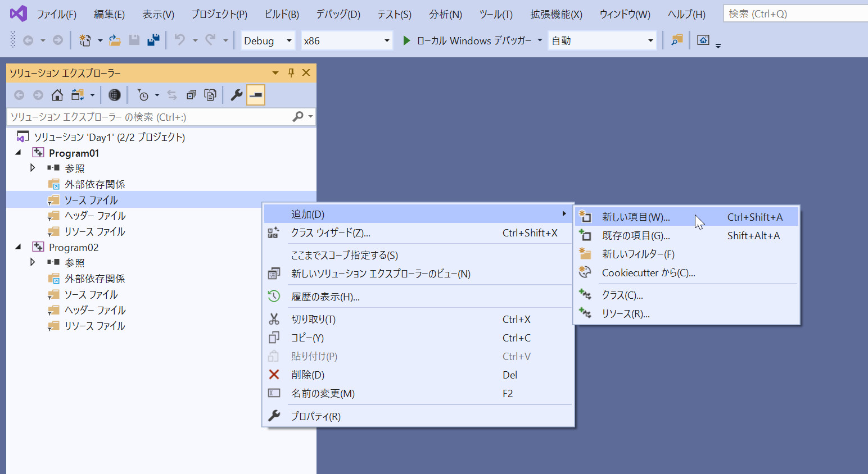Viewport: 868px width, 474px height.
Task: Collapse the Program01 project node
Action: 18,153
